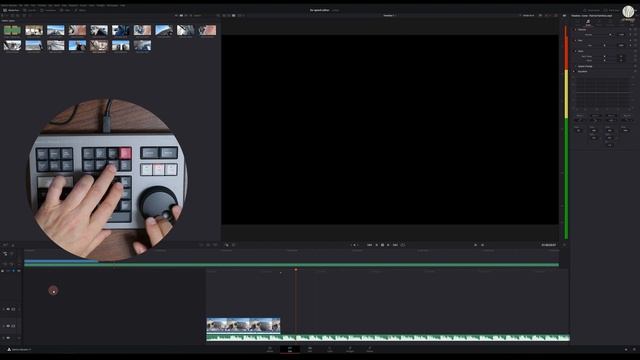Open the Playback menu in menu bar
The height and width of the screenshot is (360, 640).
click(73, 5)
